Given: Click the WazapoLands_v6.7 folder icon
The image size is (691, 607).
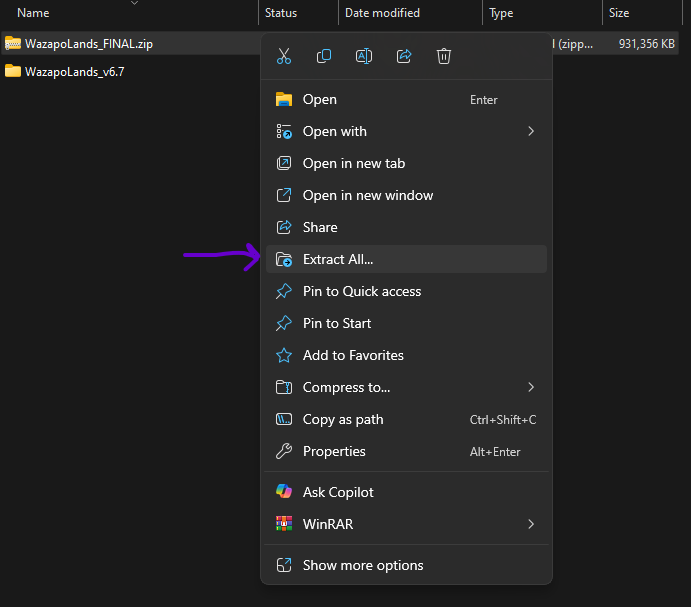Looking at the screenshot, I should (13, 71).
